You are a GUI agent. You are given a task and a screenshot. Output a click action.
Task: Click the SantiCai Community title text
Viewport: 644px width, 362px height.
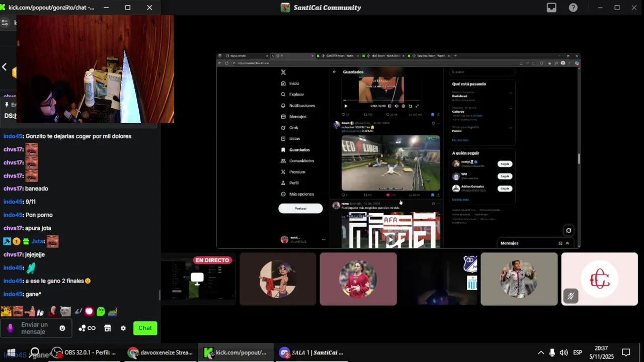pos(327,8)
